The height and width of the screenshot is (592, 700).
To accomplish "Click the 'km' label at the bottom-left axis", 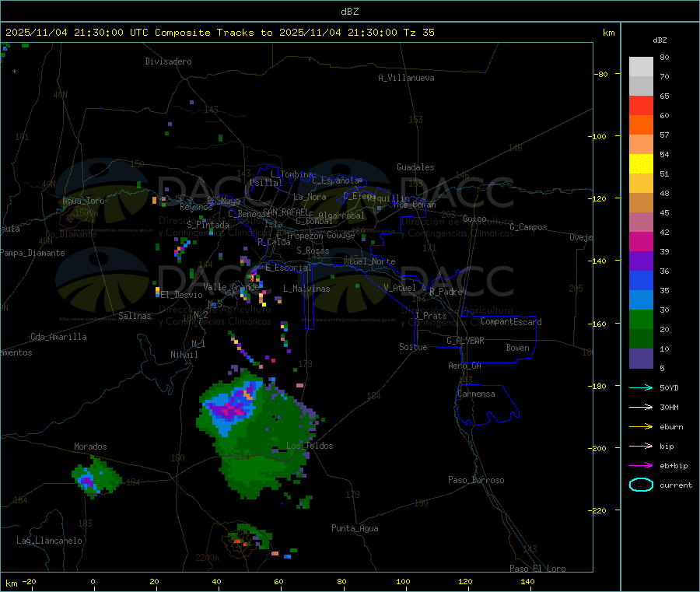I will 12,583.
